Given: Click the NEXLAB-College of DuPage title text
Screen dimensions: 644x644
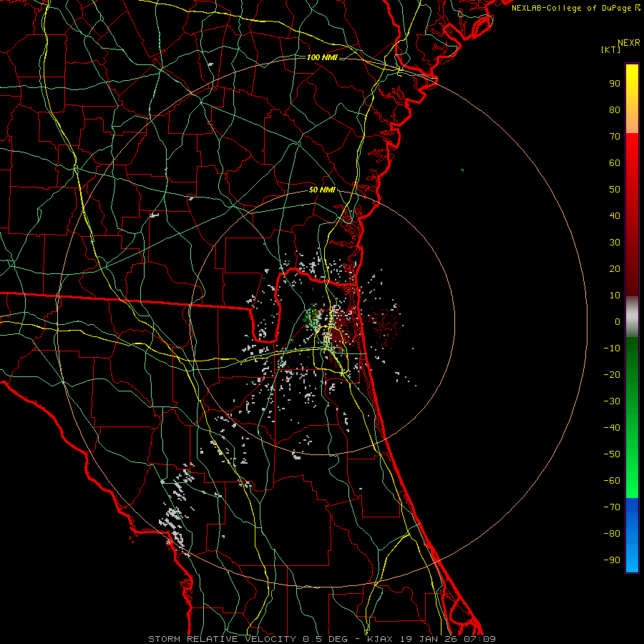Looking at the screenshot, I should (x=575, y=8).
